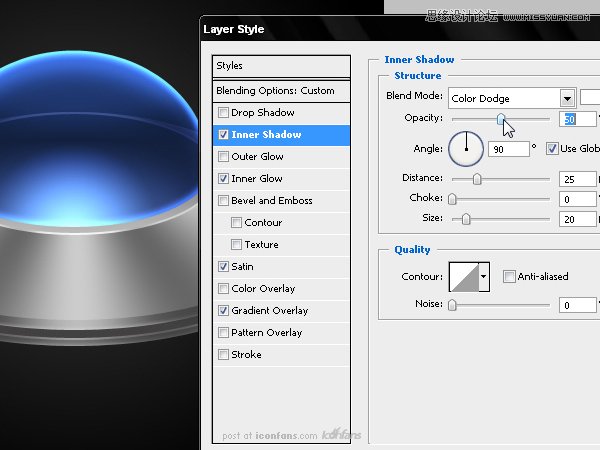Viewport: 600px width, 450px height.
Task: Select the Styles list item
Action: (x=281, y=66)
